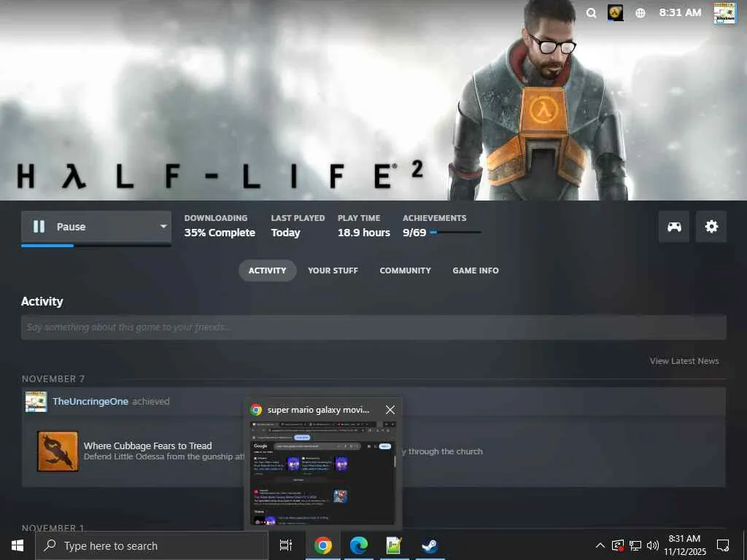Go to the GAME INFO tab

click(476, 271)
